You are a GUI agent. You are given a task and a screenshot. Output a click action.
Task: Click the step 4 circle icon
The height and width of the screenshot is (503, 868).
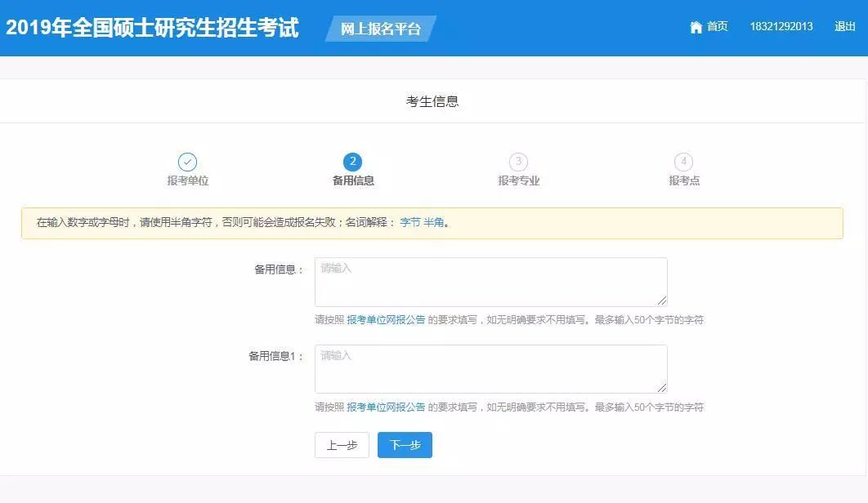click(x=683, y=162)
